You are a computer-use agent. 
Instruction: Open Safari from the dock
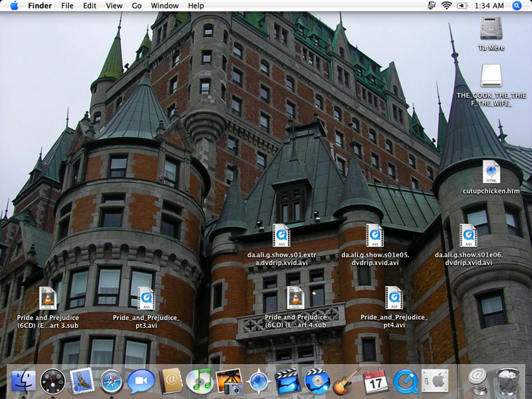pos(111,382)
